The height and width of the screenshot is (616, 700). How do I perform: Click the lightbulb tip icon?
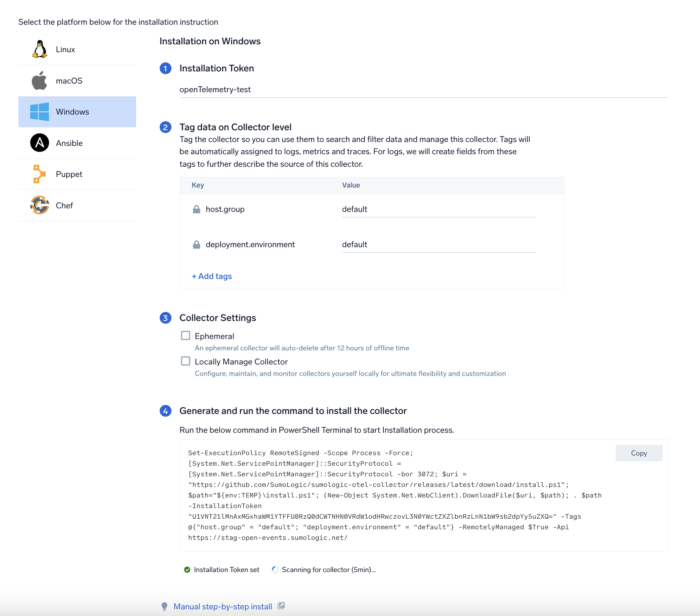[x=164, y=607]
